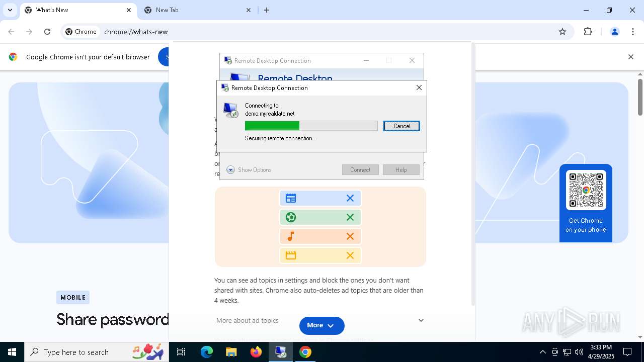Click the MOBILE label badge
Viewport: 644px width, 362px height.
click(73, 297)
